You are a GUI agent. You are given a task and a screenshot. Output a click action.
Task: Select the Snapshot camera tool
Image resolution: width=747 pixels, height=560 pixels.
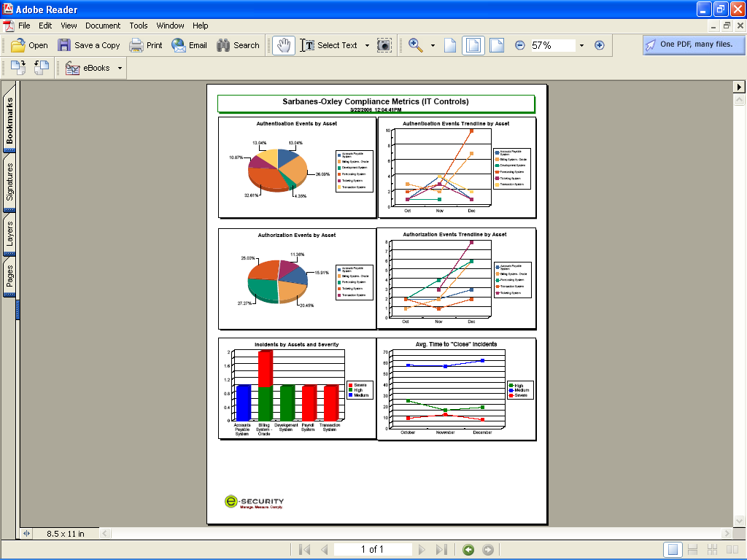[x=384, y=45]
